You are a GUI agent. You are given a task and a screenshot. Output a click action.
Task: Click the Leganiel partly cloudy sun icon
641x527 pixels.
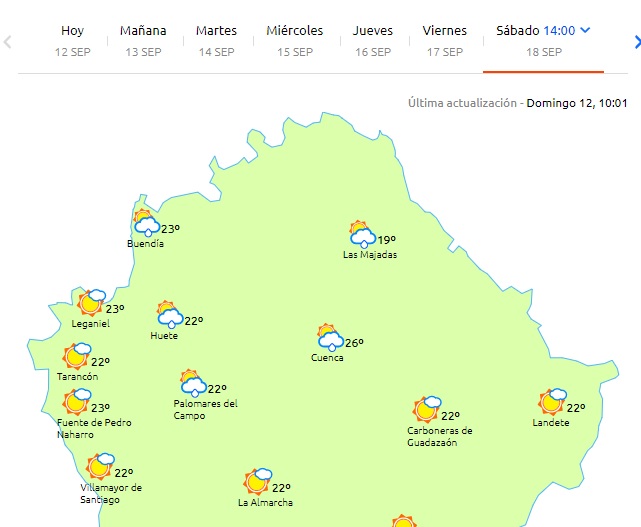point(92,302)
